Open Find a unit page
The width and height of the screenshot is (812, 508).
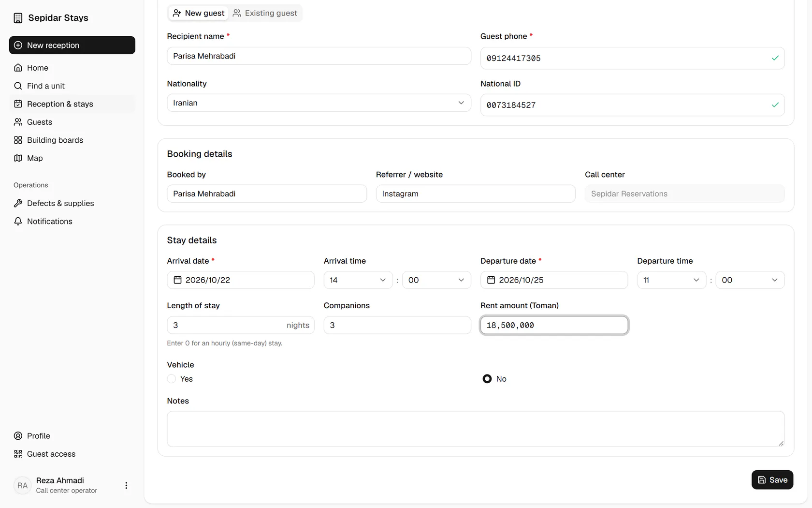pyautogui.click(x=72, y=86)
